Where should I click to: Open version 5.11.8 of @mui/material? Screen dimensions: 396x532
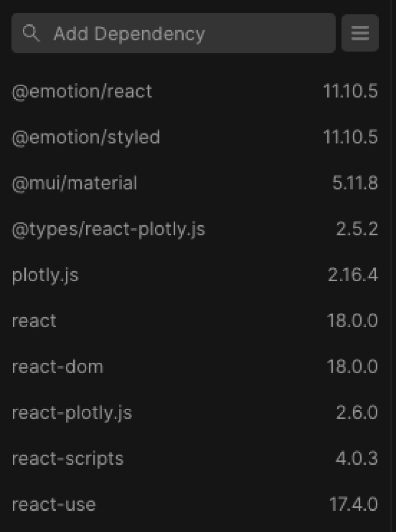point(355,183)
